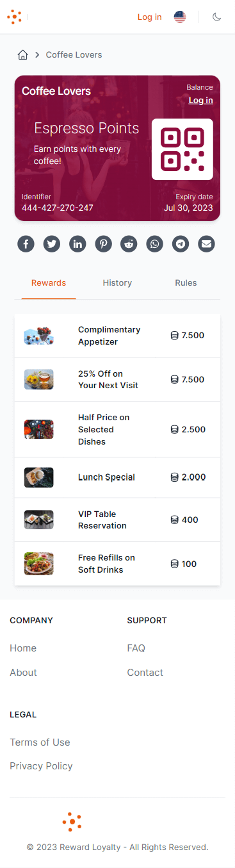Click the LinkedIn share icon
Viewport: 235px width, 868px height.
[77, 244]
